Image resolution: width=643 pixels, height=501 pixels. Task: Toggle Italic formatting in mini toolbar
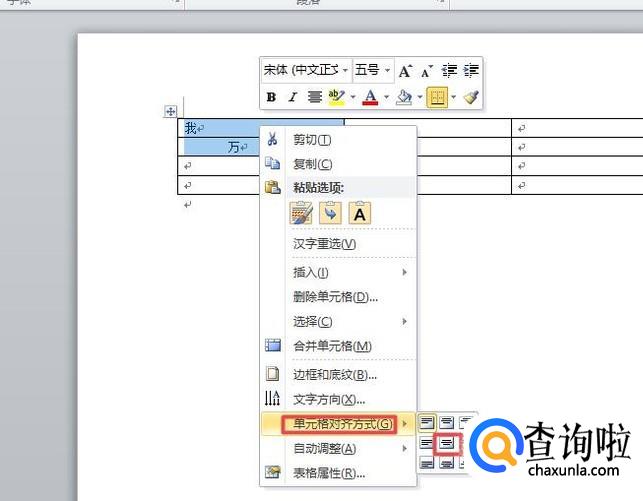click(x=292, y=97)
